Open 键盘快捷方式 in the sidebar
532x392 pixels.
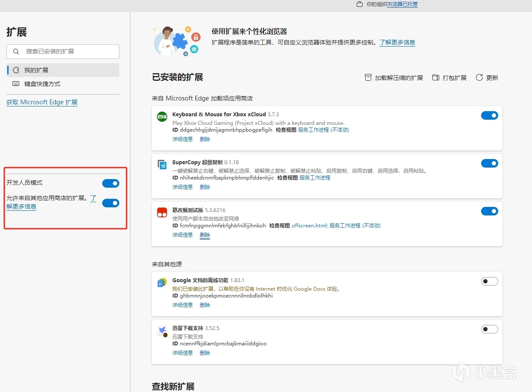[x=63, y=84]
